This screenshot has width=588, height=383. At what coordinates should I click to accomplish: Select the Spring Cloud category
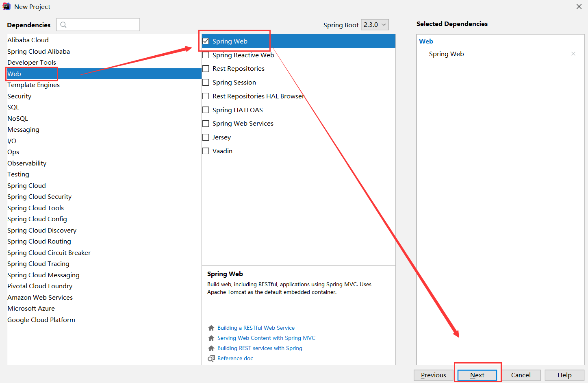point(104,185)
